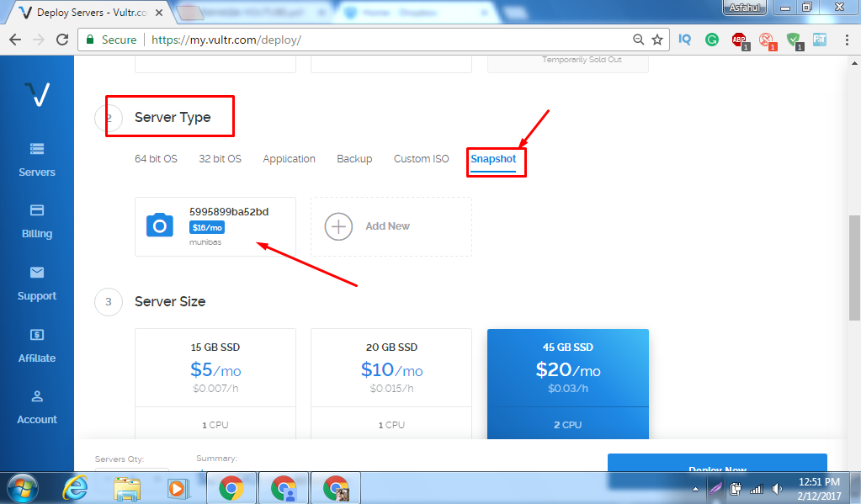Image resolution: width=861 pixels, height=504 pixels.
Task: Click the PST extension icon
Action: point(820,40)
